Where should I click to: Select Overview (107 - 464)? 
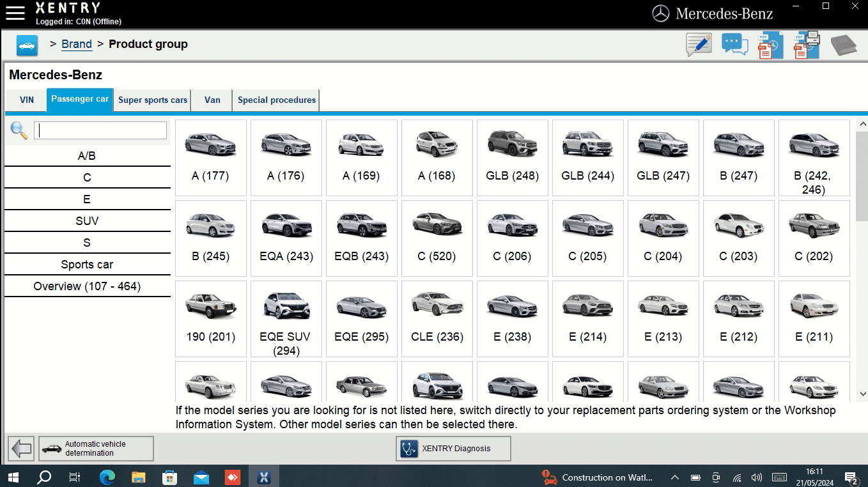click(87, 286)
